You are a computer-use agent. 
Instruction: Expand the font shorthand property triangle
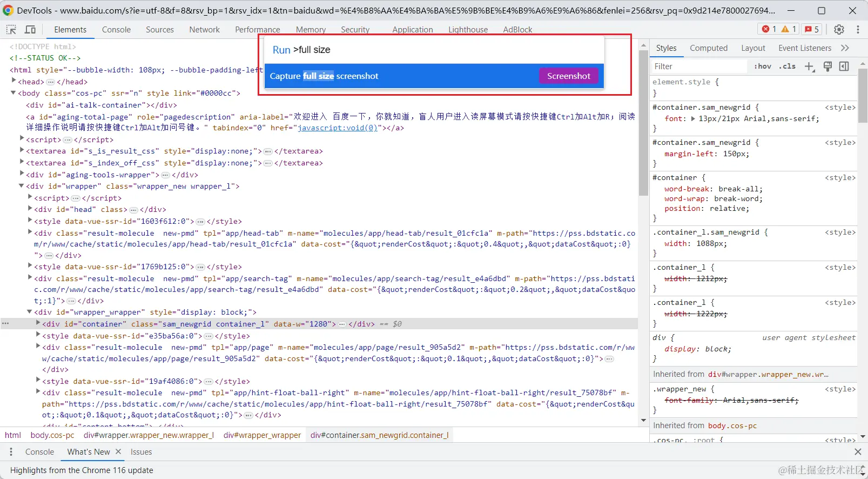693,118
